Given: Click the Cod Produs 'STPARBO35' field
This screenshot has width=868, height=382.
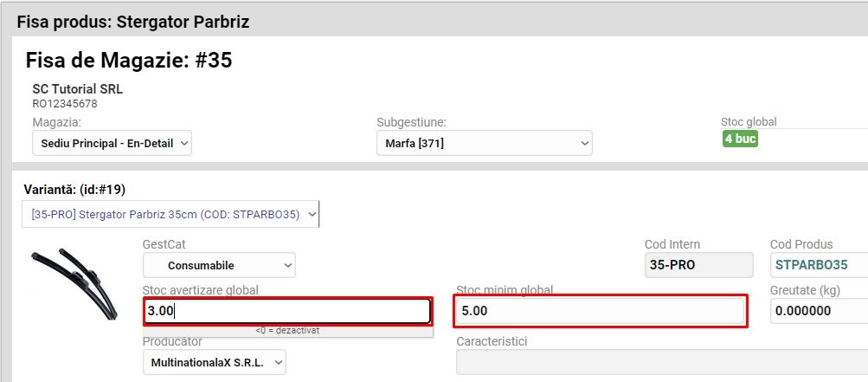Looking at the screenshot, I should tap(819, 265).
